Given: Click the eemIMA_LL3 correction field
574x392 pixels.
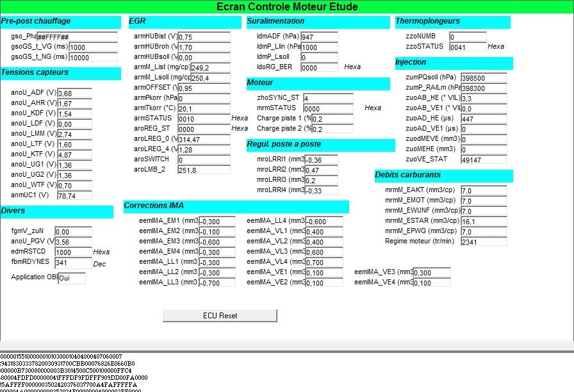Looking at the screenshot, I should (x=217, y=282).
